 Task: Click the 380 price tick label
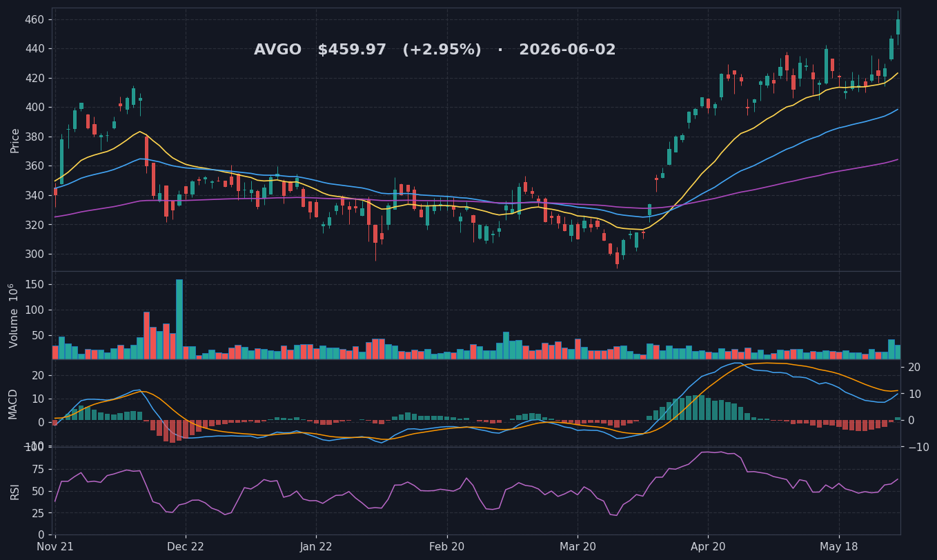point(34,137)
